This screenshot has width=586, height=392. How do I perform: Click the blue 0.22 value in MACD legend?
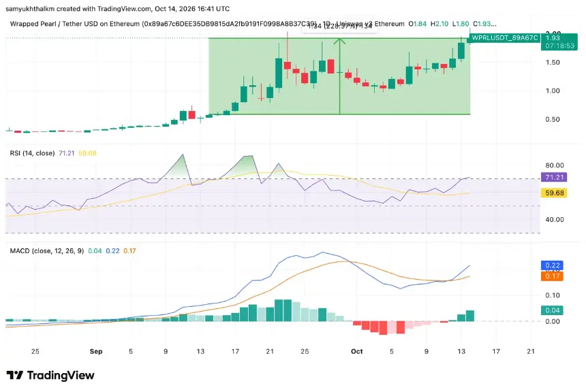[112, 251]
